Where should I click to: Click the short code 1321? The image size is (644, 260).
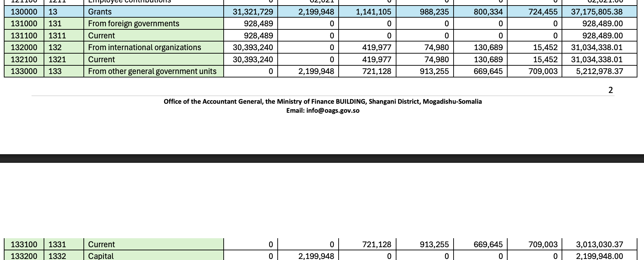[57, 59]
